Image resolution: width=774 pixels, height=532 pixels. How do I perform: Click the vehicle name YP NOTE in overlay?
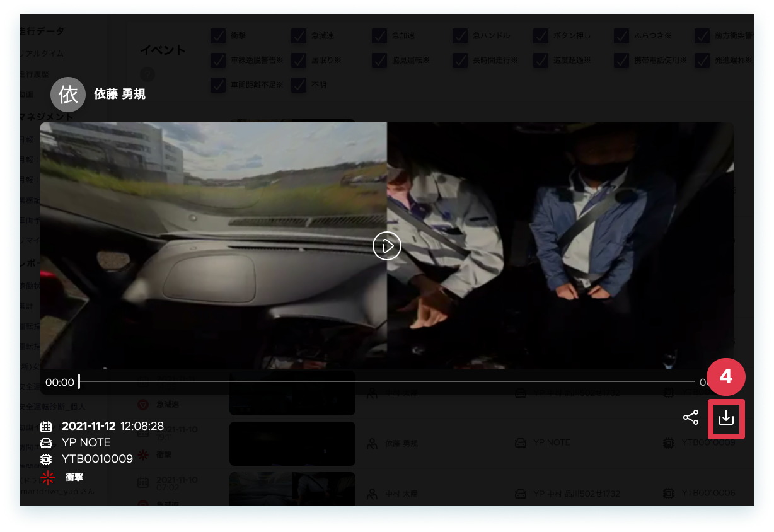86,442
